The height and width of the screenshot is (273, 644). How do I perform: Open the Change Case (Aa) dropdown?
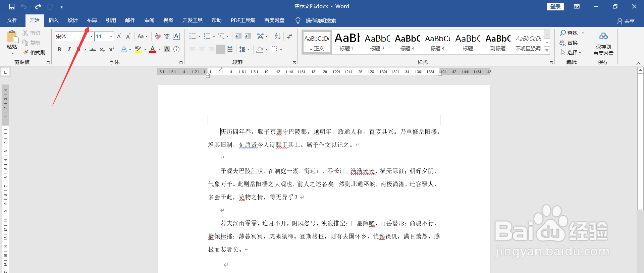[x=143, y=36]
